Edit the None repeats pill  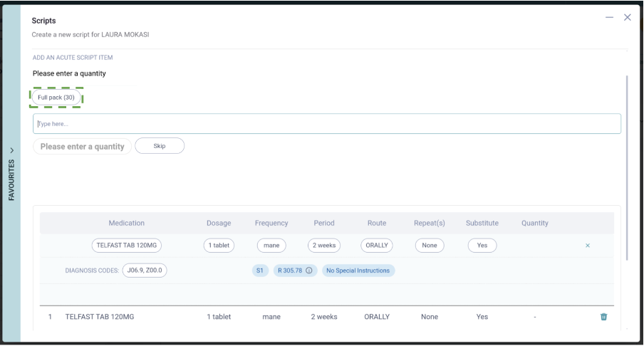[429, 245]
